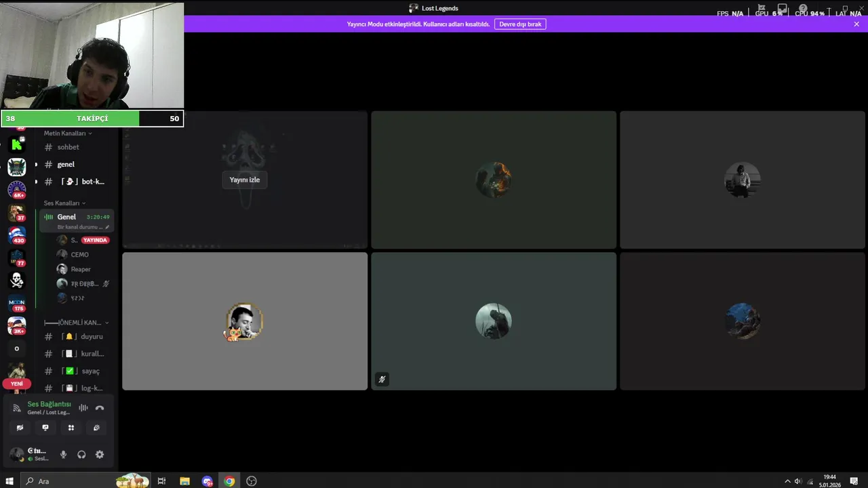The image size is (868, 488).
Task: Select user ŦR ĐERB... in voice channel
Action: click(x=84, y=284)
